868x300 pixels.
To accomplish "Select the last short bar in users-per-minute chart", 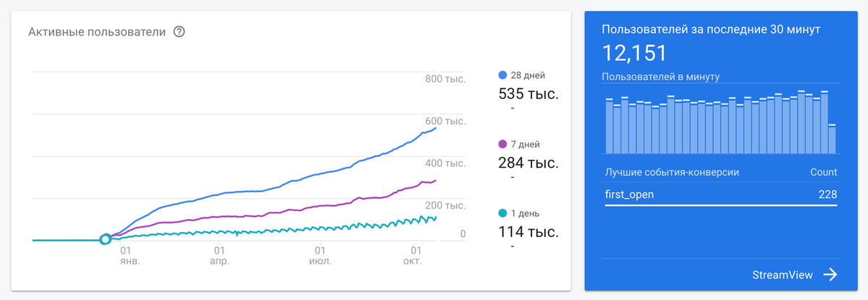I will (x=832, y=140).
